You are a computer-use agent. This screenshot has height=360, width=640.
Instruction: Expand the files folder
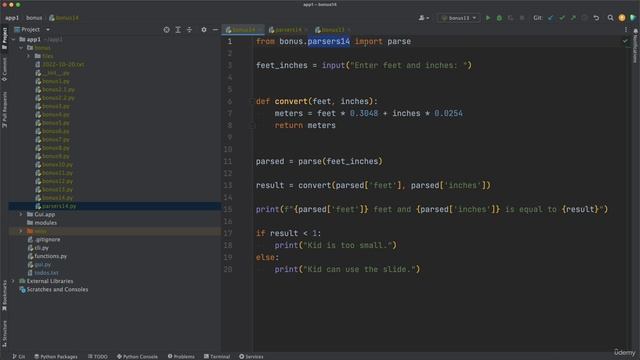pyautogui.click(x=29, y=56)
